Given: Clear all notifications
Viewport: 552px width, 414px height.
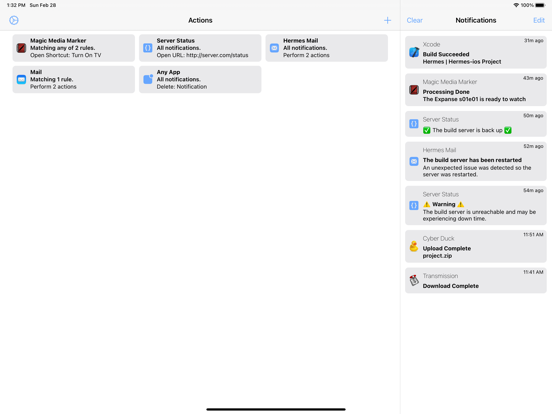Looking at the screenshot, I should (415, 20).
